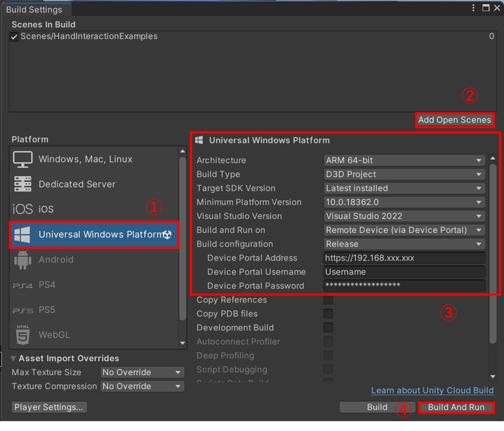Viewport: 504px width, 431px height.
Task: Open the Visual Studio Version dropdown
Action: (x=404, y=216)
